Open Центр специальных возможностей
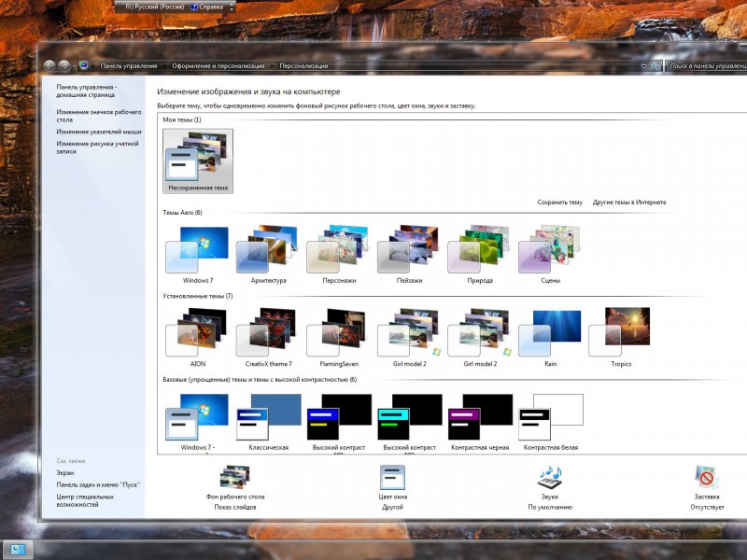 point(85,500)
